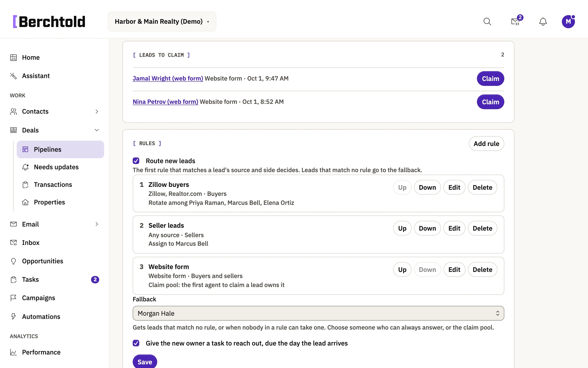Viewport: 588px width, 368px height.
Task: Delete the Seller leads rule
Action: point(482,228)
